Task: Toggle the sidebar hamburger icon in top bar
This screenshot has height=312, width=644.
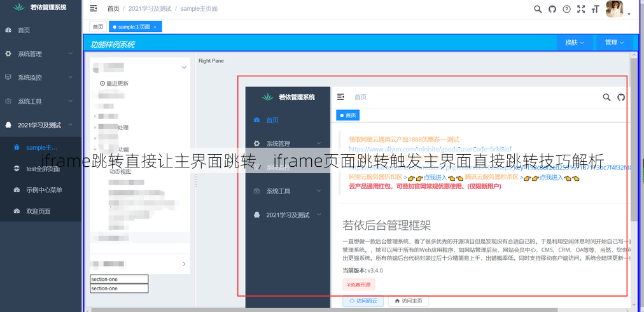Action: pyautogui.click(x=94, y=9)
